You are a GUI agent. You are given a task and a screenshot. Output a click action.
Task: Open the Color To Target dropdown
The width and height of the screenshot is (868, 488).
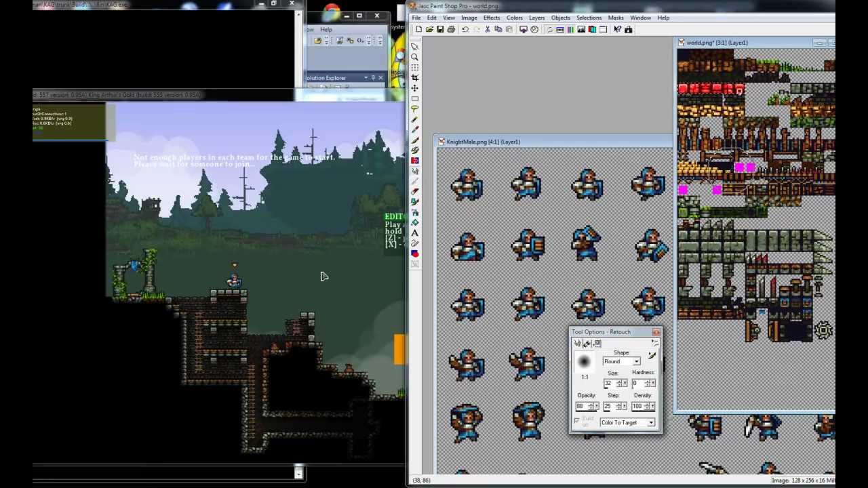point(651,422)
